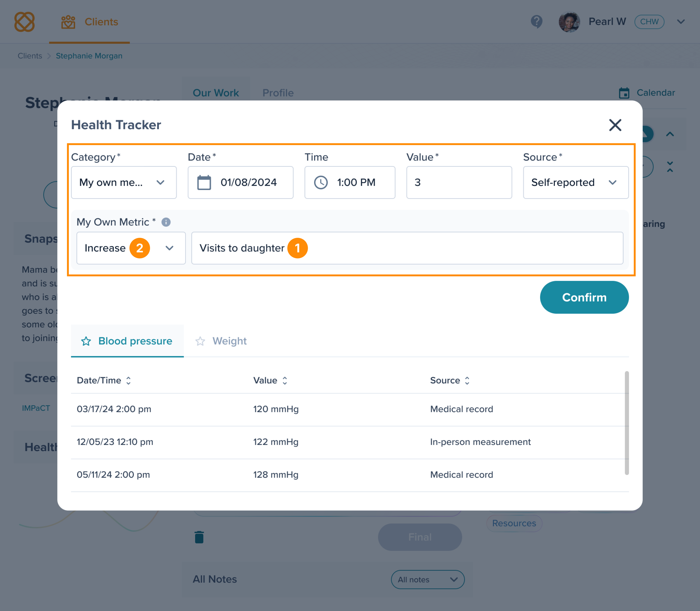Edit the Time field 1:00 PM
700x611 pixels.
click(x=350, y=182)
